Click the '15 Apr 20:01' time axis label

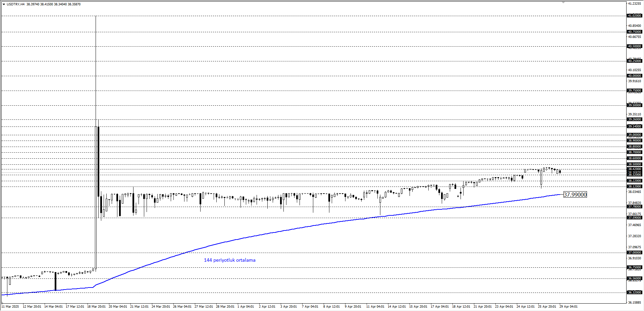coord(418,307)
